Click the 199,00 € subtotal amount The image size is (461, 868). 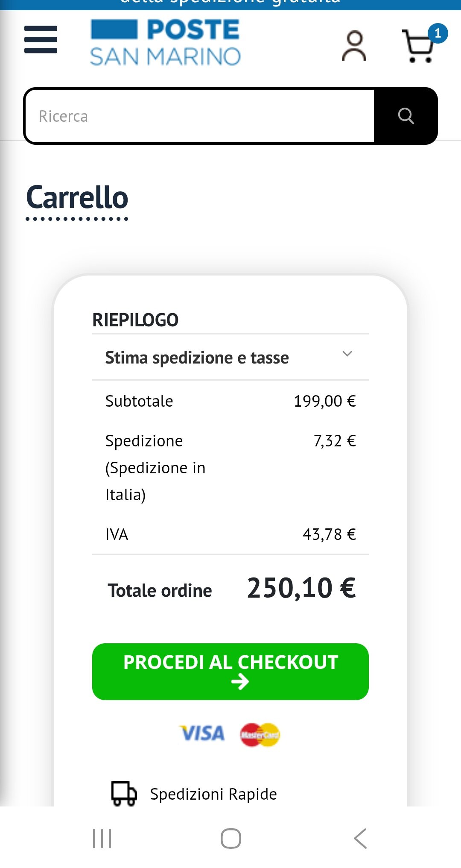tap(324, 401)
